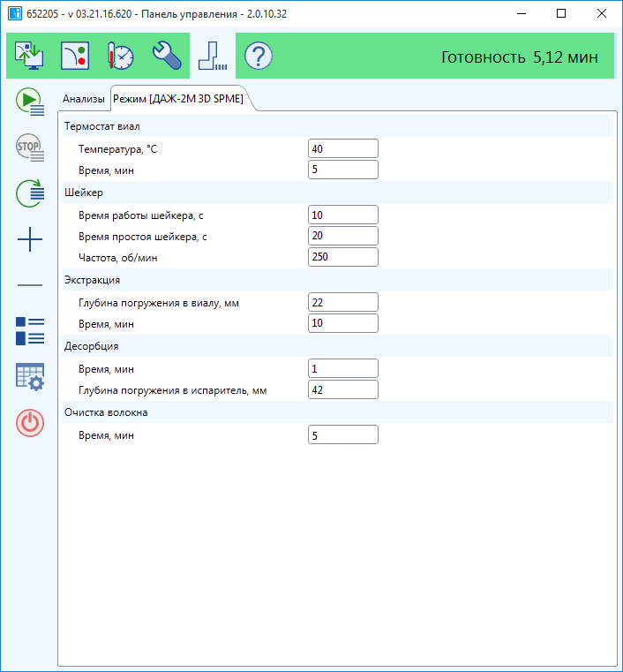Click the Готовность 5,12 мин status text
The width and height of the screenshot is (623, 672).
coord(520,57)
